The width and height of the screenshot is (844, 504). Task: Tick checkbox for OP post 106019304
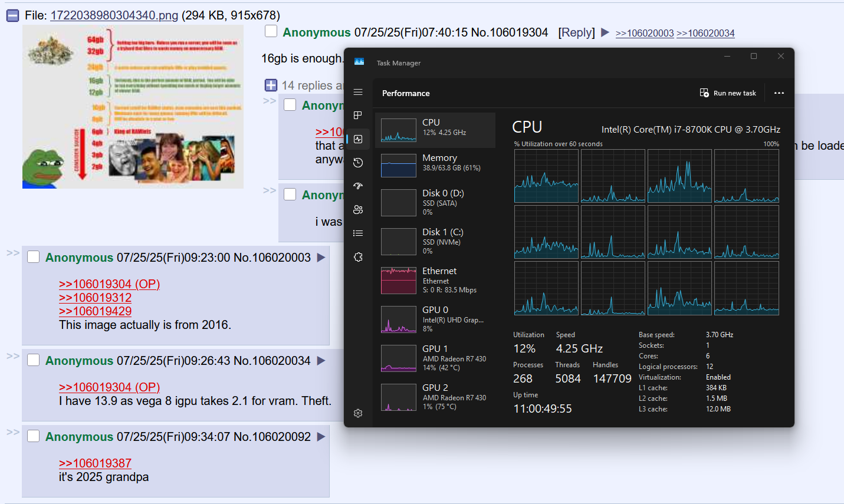(271, 31)
